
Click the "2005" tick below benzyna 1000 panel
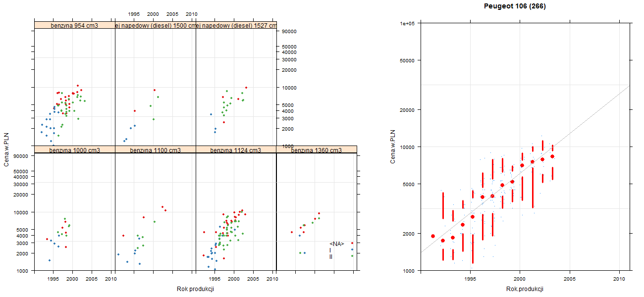(x=92, y=279)
